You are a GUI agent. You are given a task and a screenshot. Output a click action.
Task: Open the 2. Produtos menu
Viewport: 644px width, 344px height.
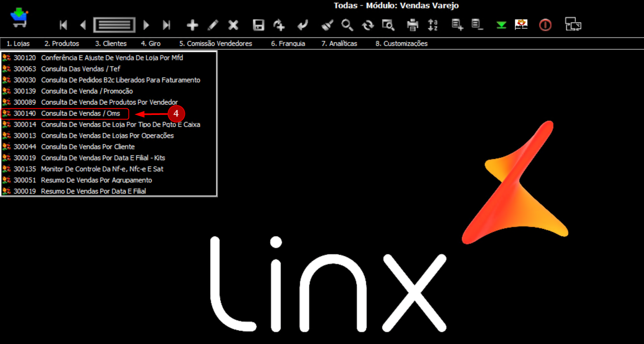[x=62, y=44]
